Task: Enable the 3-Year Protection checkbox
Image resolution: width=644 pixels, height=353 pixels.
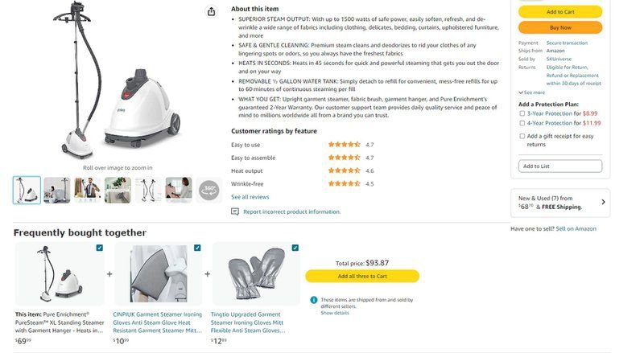Action: (522, 113)
